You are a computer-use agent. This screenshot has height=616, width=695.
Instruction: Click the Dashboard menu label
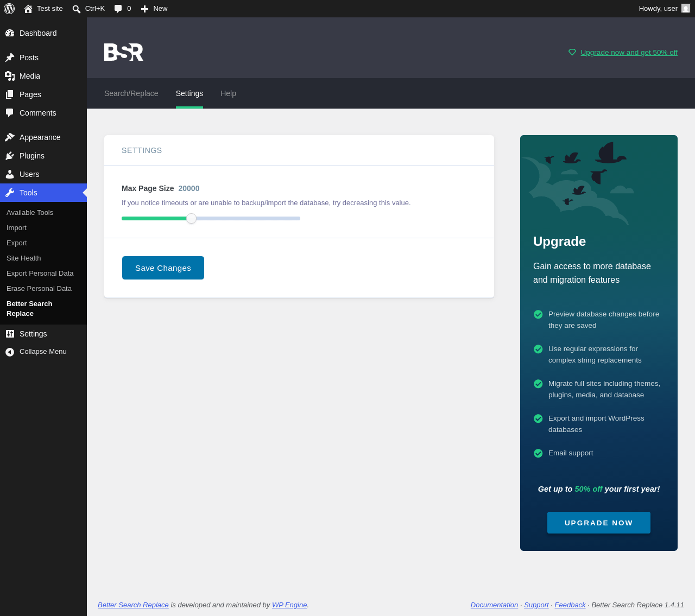coord(38,33)
